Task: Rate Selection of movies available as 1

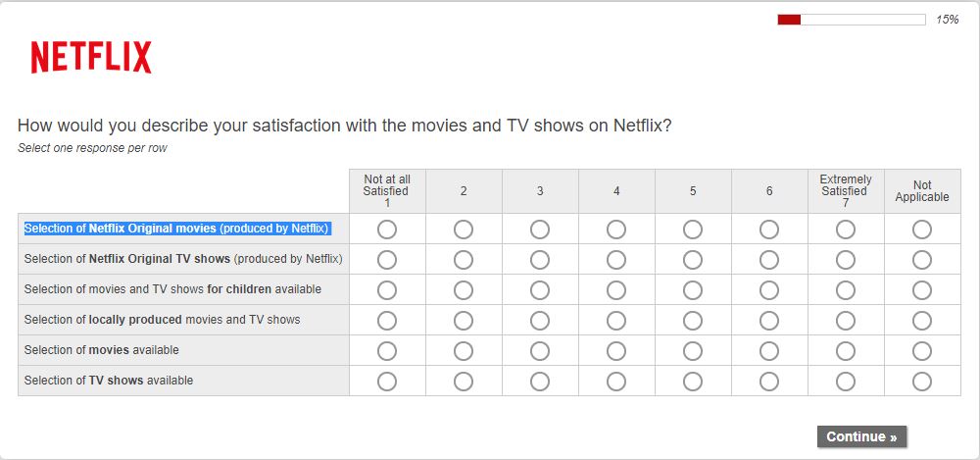Action: point(387,351)
